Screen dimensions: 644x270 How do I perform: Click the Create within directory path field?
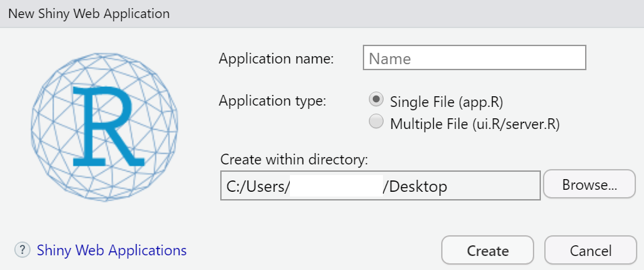(x=380, y=186)
